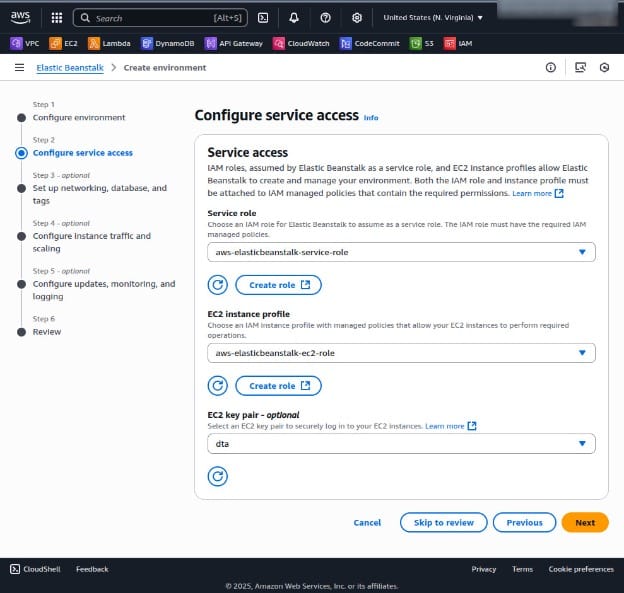Open VPC service shortcut

25,43
